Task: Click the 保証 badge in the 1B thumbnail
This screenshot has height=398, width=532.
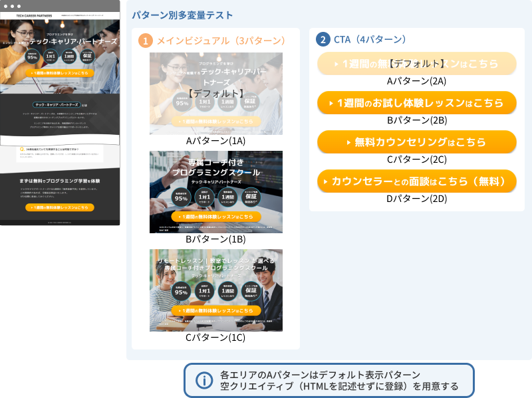Action: click(x=251, y=197)
